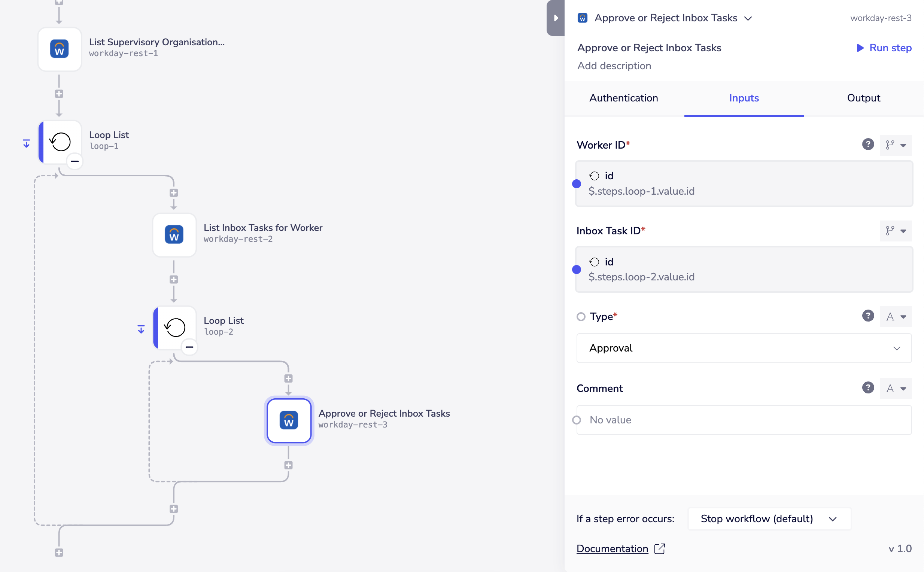
Task: Click the radio circle beside the Comment field
Action: tap(577, 420)
